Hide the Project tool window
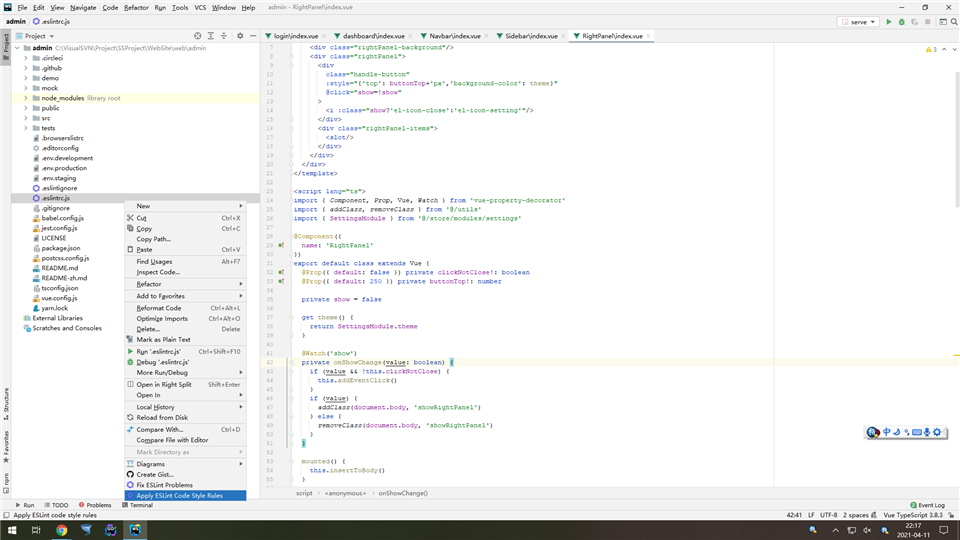Screen dimensions: 960x540 253,36
